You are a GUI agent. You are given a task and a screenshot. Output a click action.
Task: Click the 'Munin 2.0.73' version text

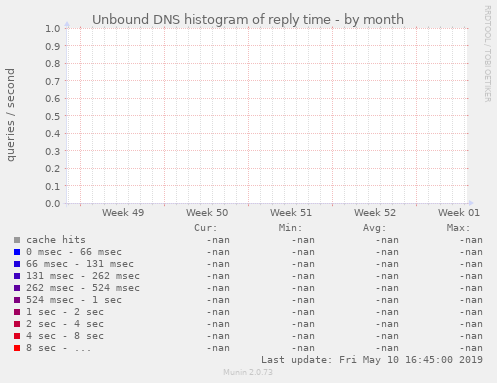[x=248, y=372]
